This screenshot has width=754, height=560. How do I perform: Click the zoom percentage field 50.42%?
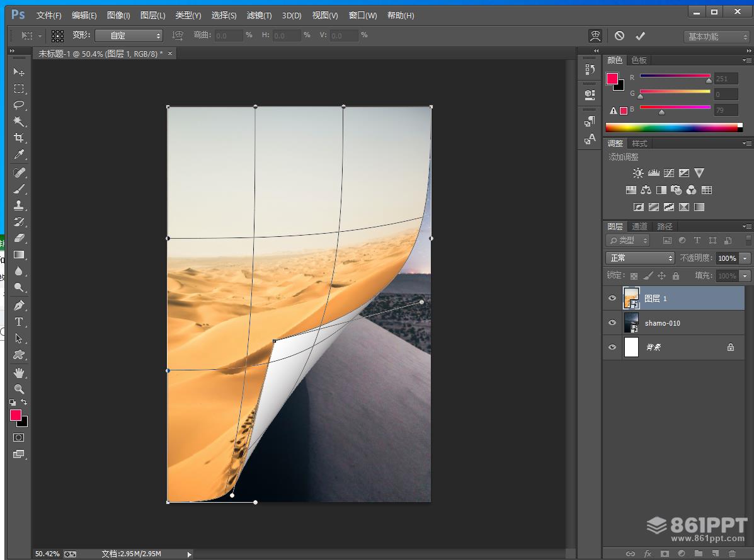(x=47, y=554)
